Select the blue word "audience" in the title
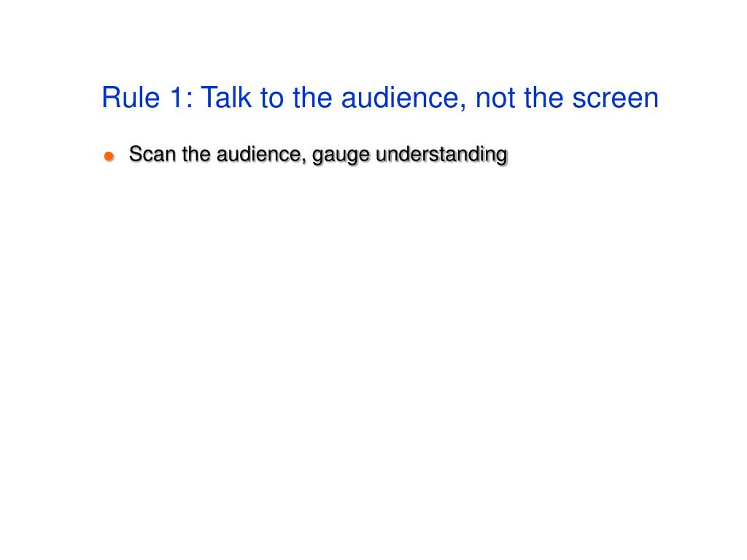Image resolution: width=747 pixels, height=560 pixels. [x=400, y=98]
